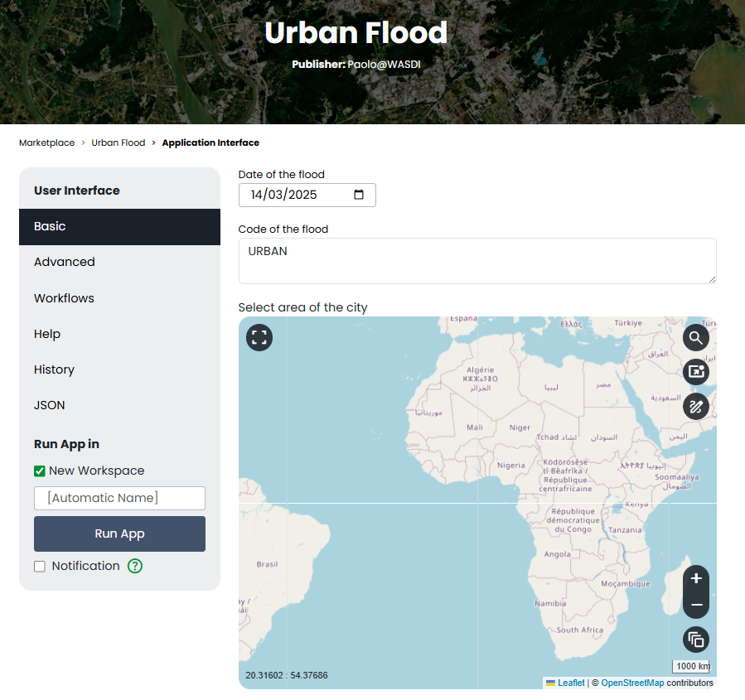Open the OpenStreetMap attribution link
The width and height of the screenshot is (745, 700).
tap(632, 683)
